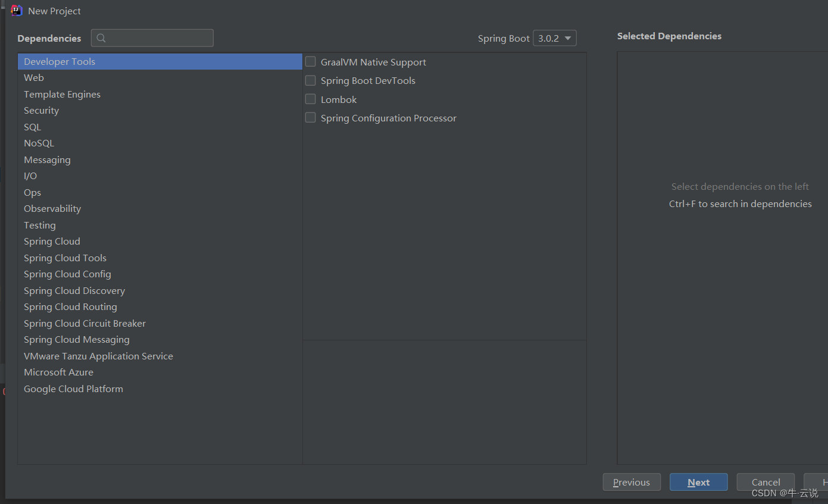This screenshot has height=504, width=828.
Task: Choose the Google Cloud Platform category
Action: [160, 389]
